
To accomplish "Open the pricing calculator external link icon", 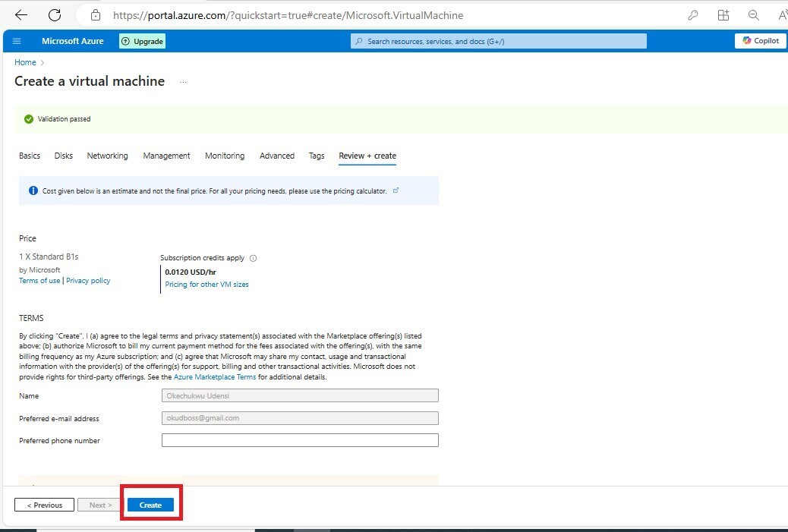I will tap(396, 190).
